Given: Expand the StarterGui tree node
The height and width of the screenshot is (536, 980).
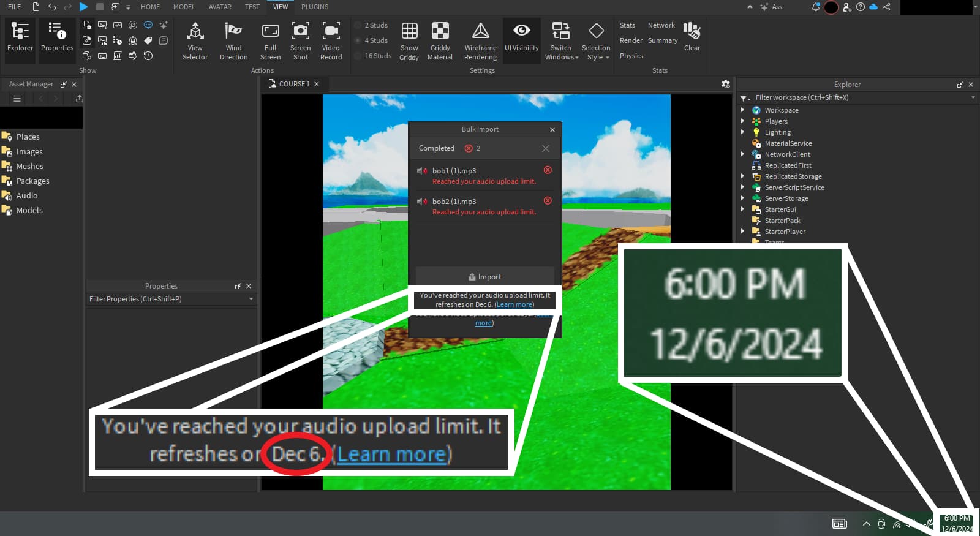Looking at the screenshot, I should pyautogui.click(x=743, y=209).
